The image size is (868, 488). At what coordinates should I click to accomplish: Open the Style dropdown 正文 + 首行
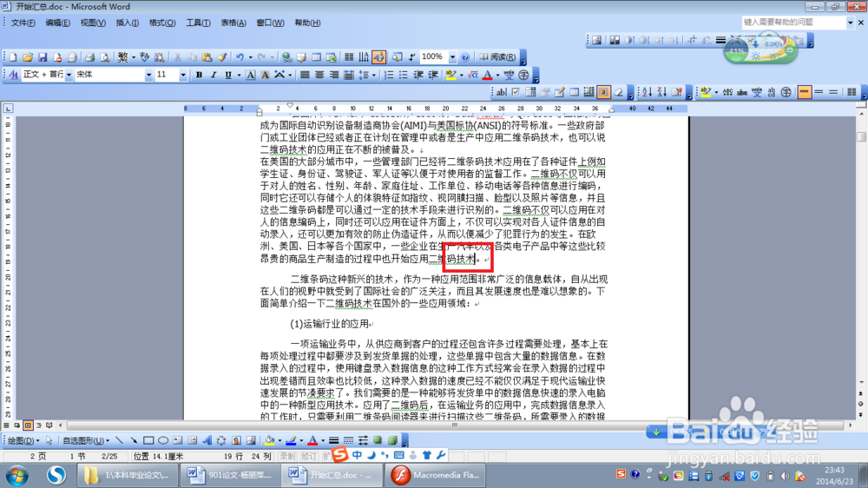69,75
